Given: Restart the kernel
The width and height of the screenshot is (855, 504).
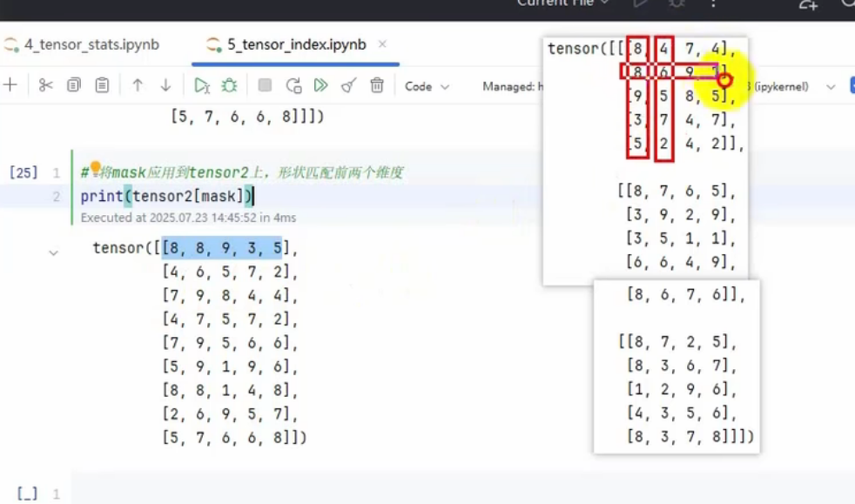Looking at the screenshot, I should 293,85.
